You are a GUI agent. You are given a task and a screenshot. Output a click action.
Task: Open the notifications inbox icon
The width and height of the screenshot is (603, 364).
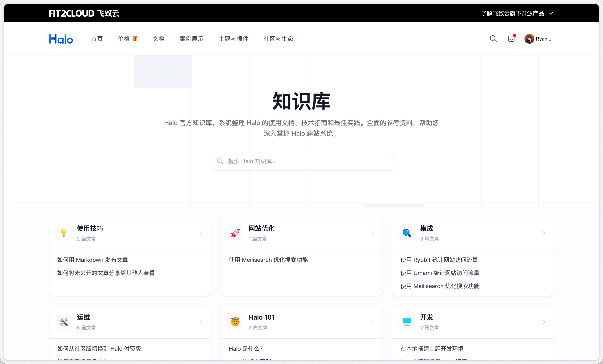[x=511, y=39]
